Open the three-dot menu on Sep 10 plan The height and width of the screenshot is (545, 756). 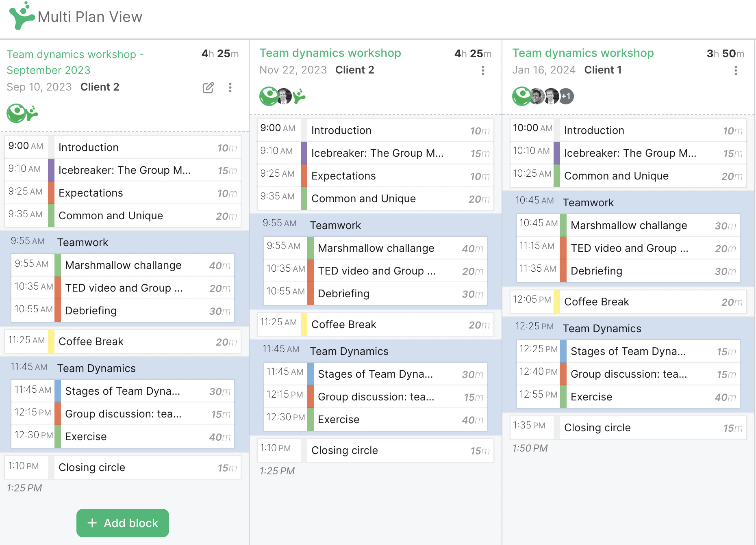coord(230,87)
